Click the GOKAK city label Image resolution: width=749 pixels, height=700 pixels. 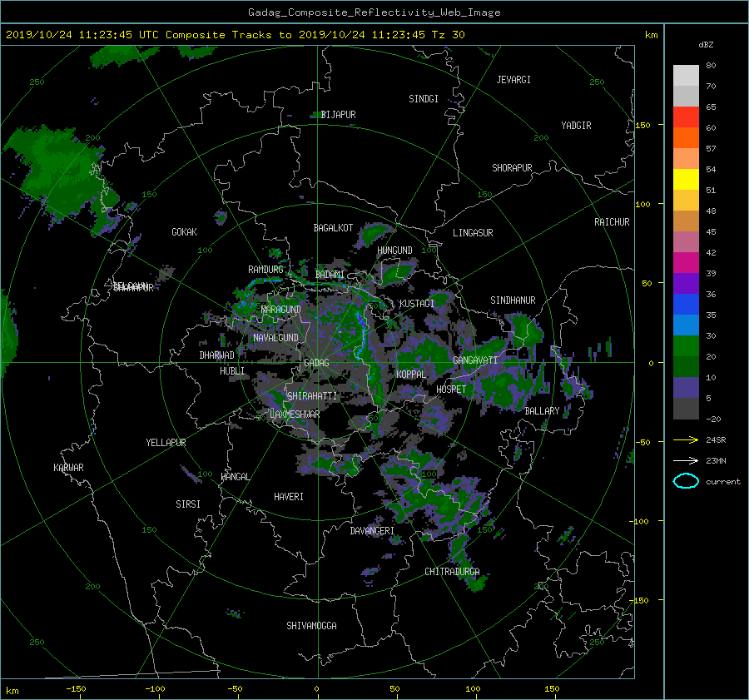click(x=185, y=232)
